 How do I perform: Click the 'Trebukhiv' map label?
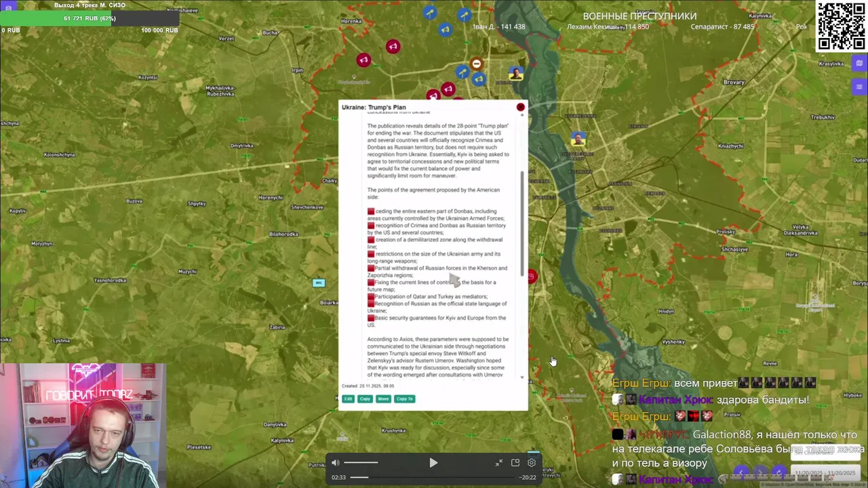coord(823,117)
